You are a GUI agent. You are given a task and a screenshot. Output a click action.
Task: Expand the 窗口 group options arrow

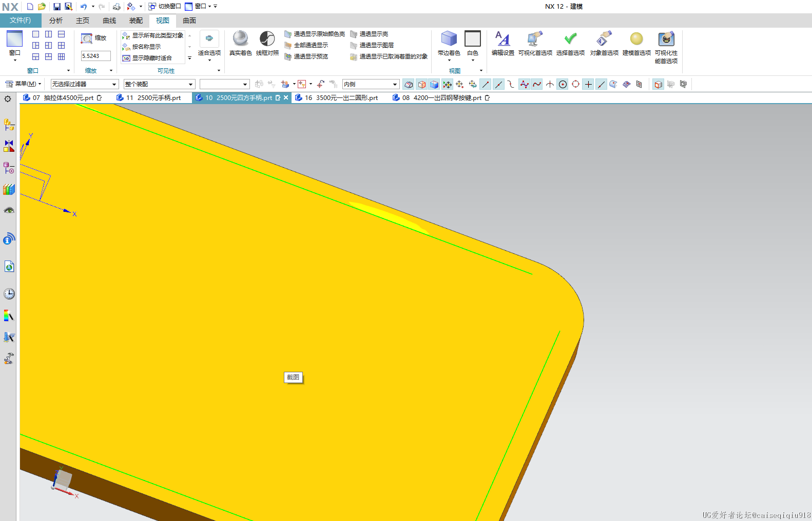click(x=68, y=71)
